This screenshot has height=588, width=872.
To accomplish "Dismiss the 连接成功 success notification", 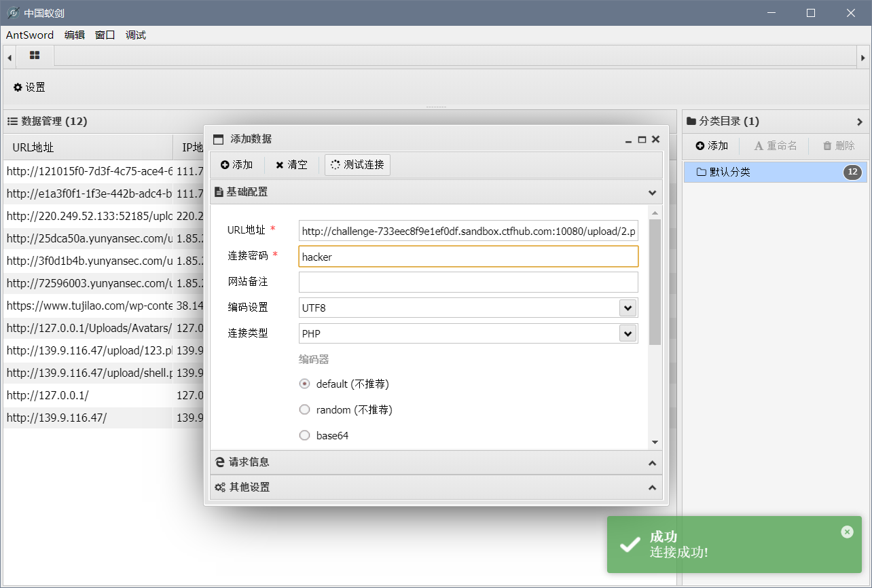I will point(846,532).
